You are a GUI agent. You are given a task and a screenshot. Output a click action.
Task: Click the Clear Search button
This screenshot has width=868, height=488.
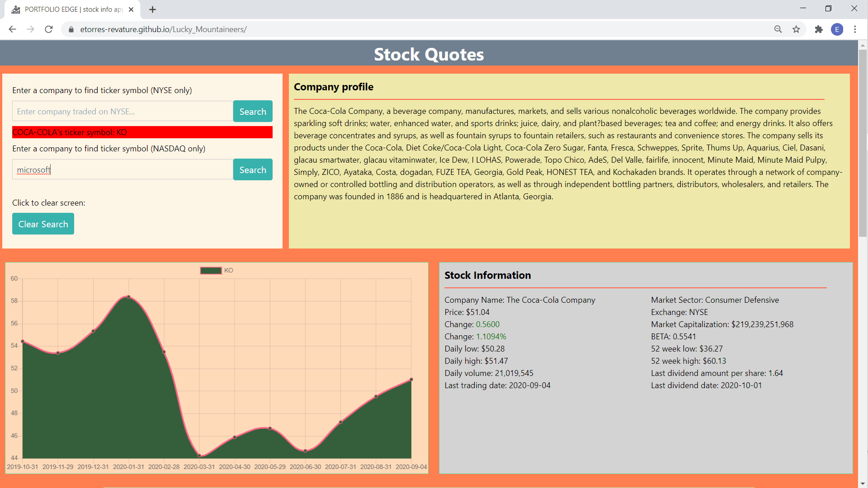tap(43, 224)
